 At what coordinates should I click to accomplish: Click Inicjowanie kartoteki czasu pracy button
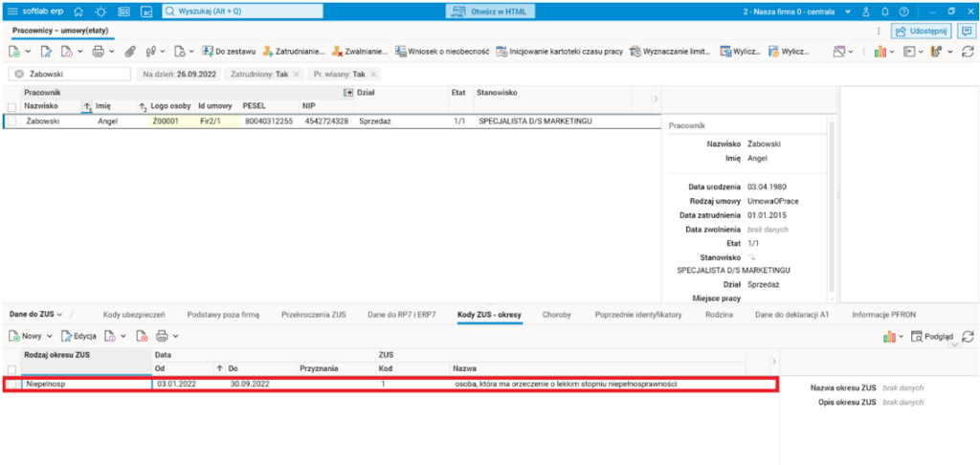[560, 52]
